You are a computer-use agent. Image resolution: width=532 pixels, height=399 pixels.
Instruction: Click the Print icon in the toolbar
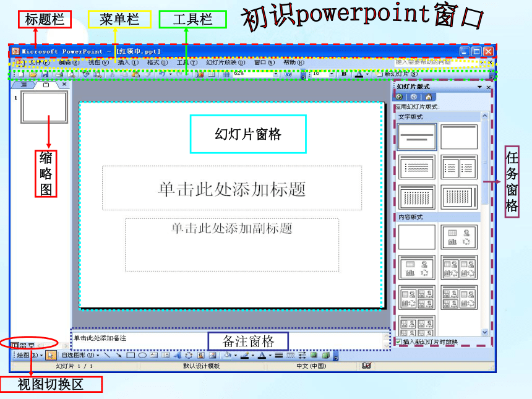[x=59, y=74]
